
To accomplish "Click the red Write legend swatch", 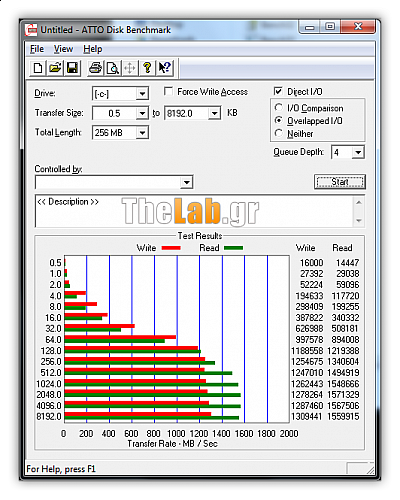I will [x=171, y=248].
